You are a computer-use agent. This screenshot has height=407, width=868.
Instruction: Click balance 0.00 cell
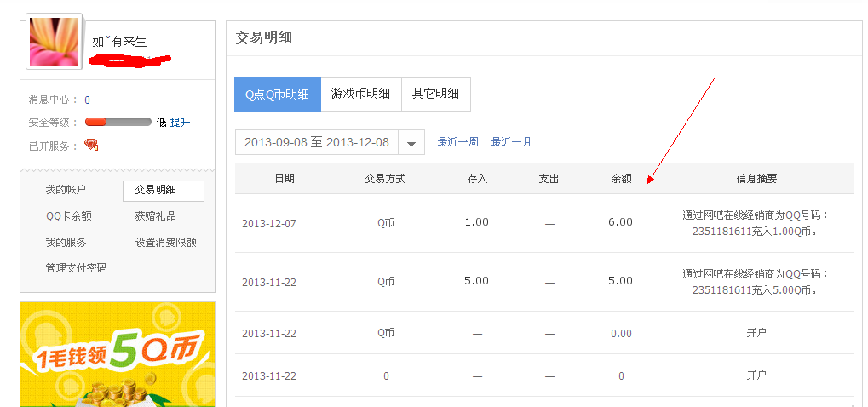click(x=621, y=334)
